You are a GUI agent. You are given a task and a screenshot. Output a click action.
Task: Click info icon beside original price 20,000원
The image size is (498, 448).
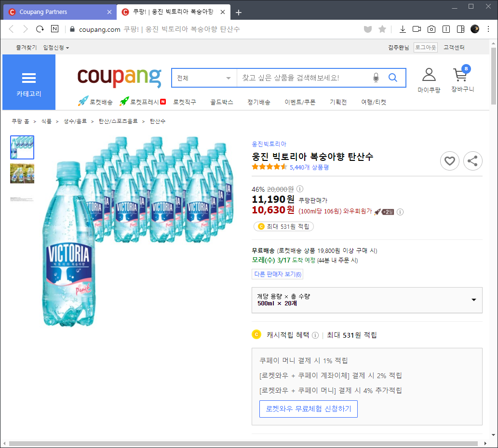pyautogui.click(x=300, y=189)
